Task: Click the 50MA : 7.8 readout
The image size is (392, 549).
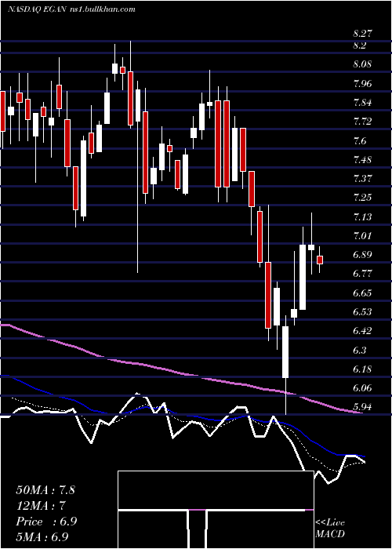Action: point(45,490)
